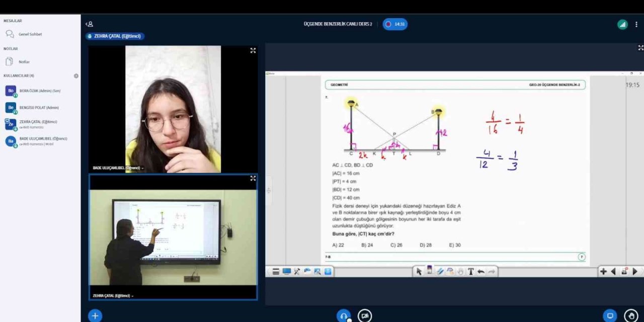644x322 pixels.
Task: Go to next whiteboard page arrow
Action: pos(635,272)
